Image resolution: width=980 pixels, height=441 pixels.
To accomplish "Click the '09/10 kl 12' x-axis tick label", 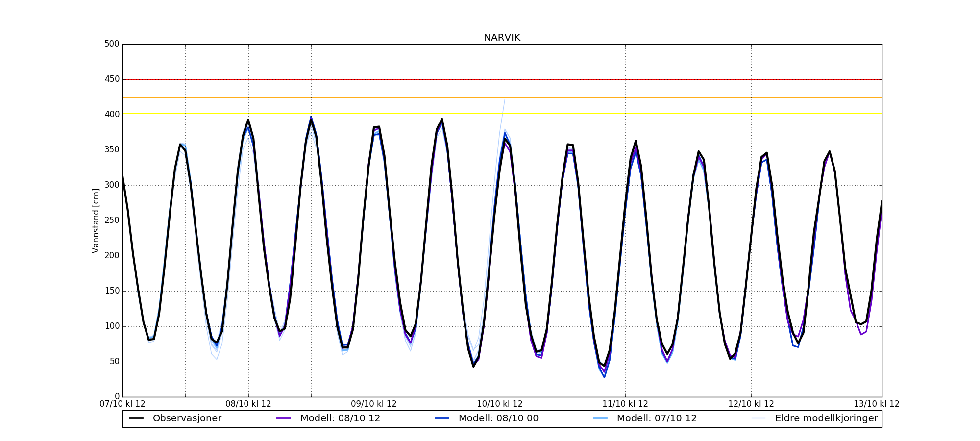I will click(374, 404).
